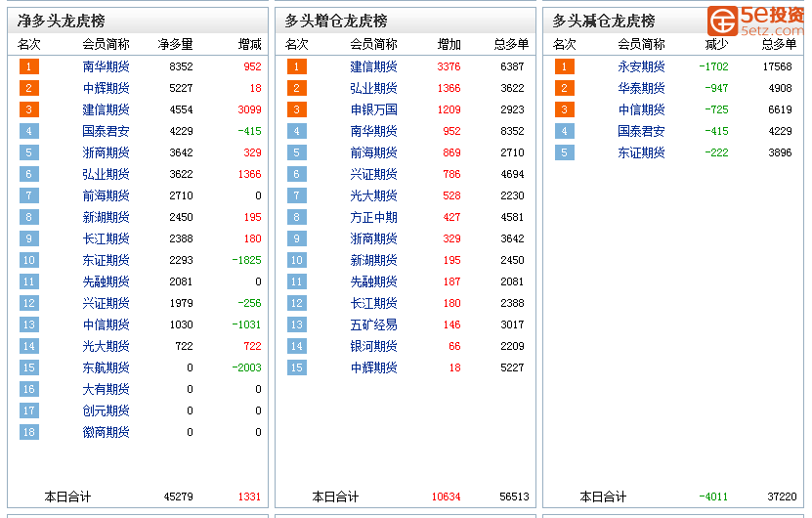Select rank 5 badge in 多头减仓龙虎榜
812x518 pixels.
click(565, 152)
